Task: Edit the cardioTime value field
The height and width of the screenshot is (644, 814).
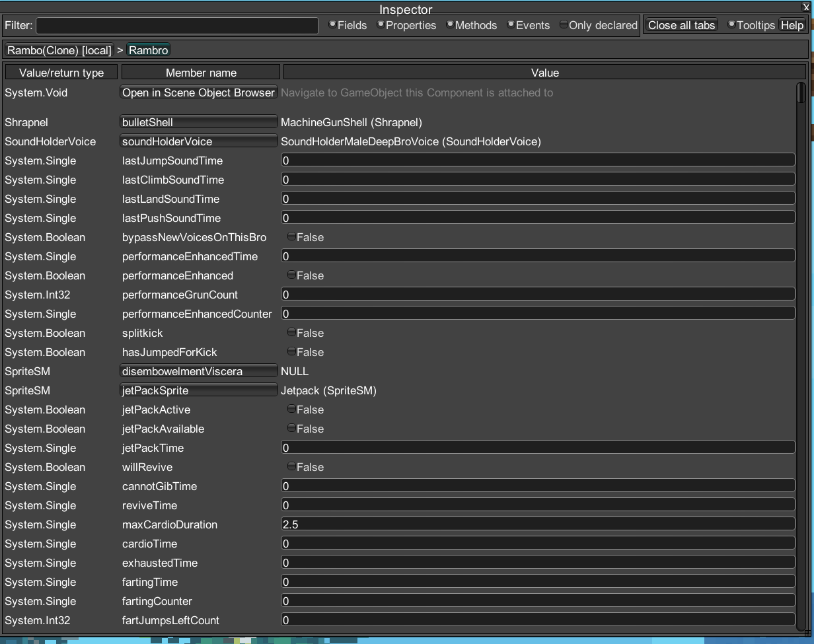Action: click(538, 543)
